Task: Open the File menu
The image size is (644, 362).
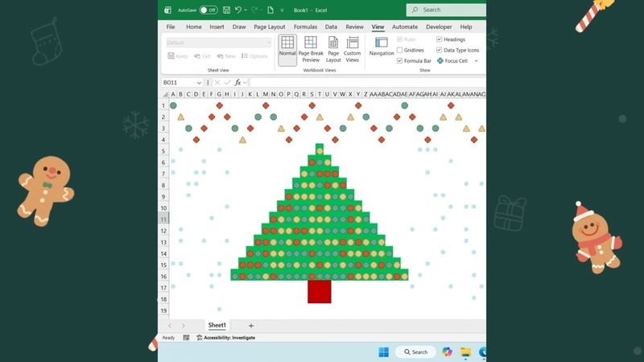Action: point(171,27)
